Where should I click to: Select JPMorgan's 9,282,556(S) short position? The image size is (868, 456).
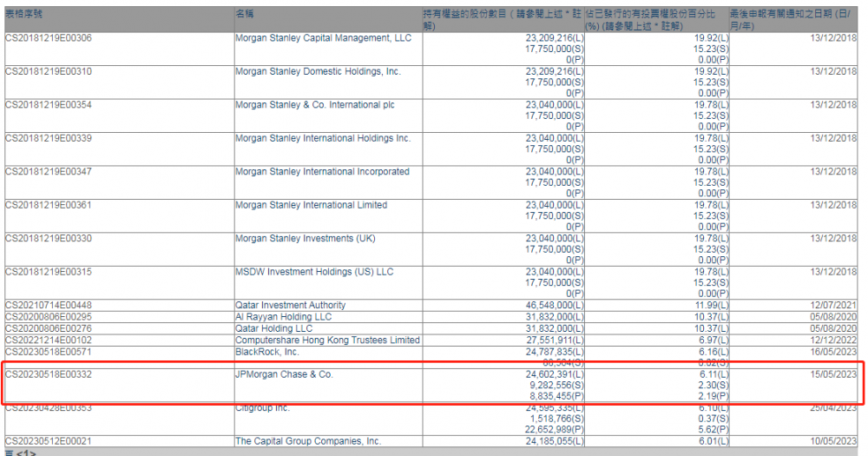pyautogui.click(x=556, y=385)
